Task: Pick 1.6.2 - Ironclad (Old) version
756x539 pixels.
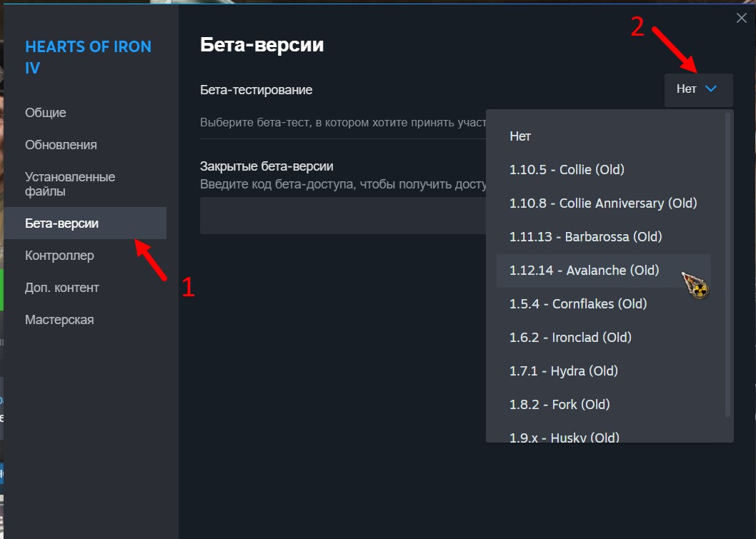Action: click(604, 338)
